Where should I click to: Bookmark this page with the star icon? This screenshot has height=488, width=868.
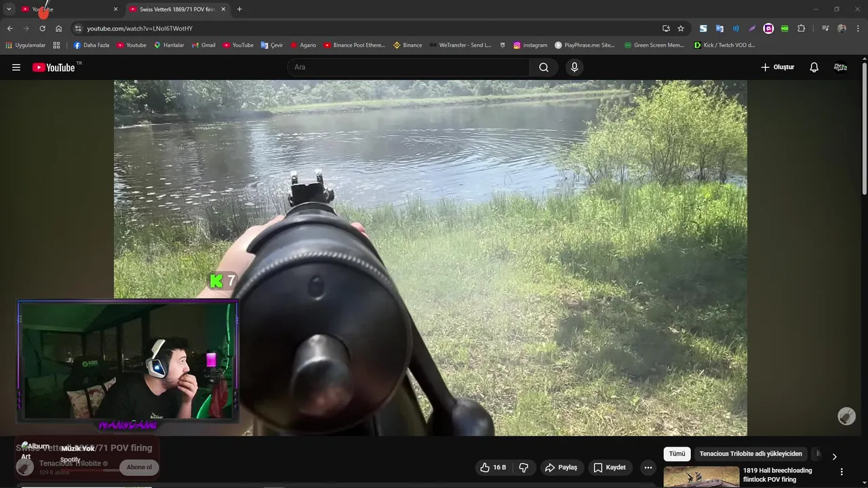pos(681,28)
